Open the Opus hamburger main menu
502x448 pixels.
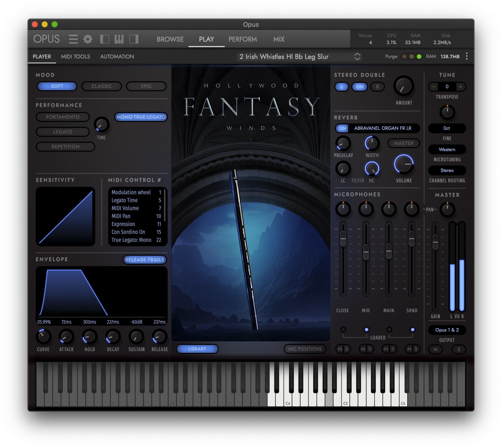[x=73, y=39]
